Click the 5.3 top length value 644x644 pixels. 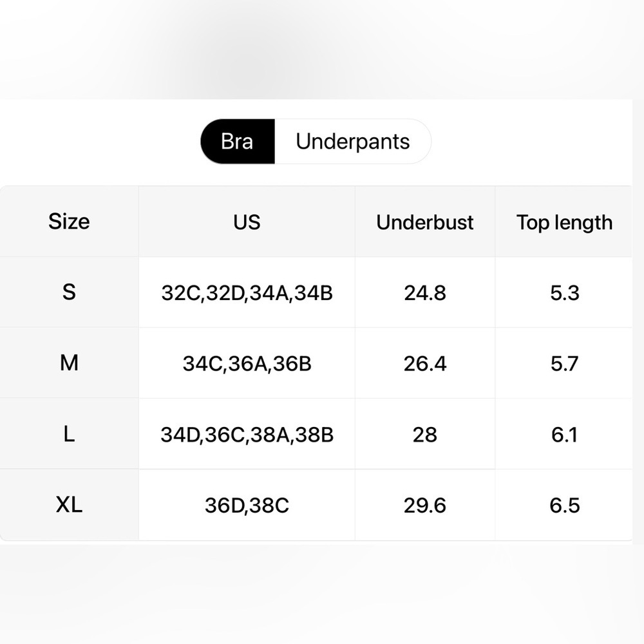(564, 292)
